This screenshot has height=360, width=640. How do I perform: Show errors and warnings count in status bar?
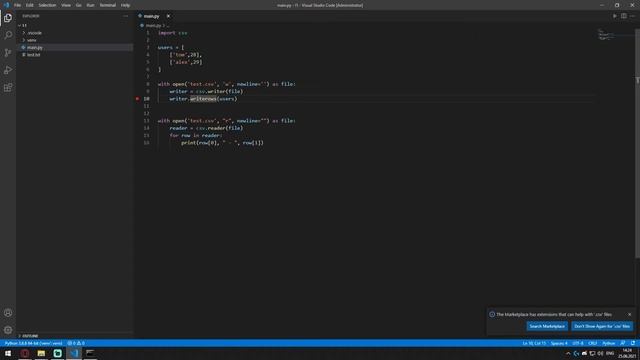coord(76,343)
